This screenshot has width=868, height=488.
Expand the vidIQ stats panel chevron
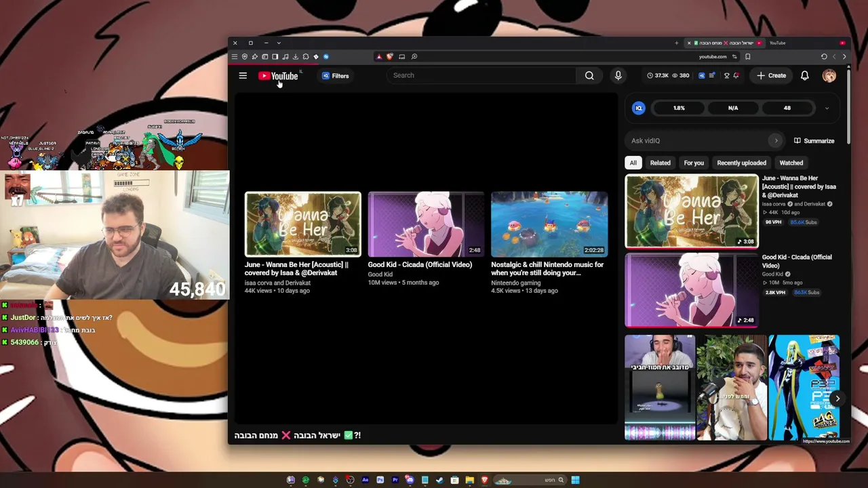[827, 108]
